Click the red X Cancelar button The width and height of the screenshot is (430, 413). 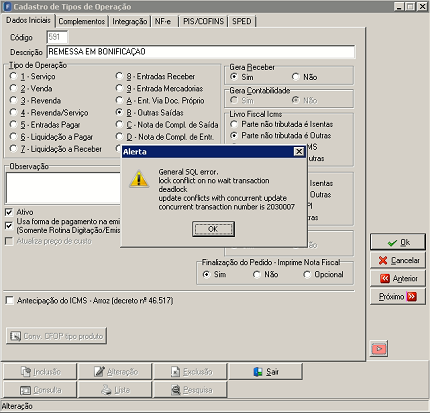tap(398, 260)
